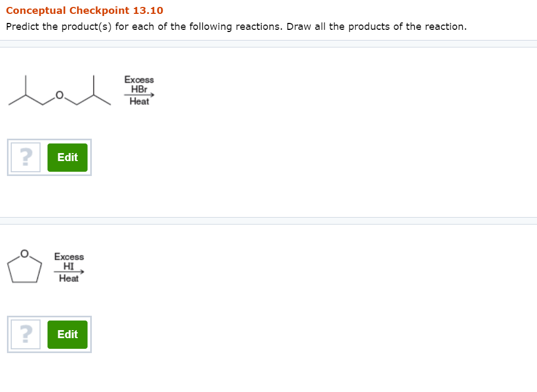The image size is (537, 392).
Task: Click the question mark placeholder for the HBr reaction
Action: 25,157
